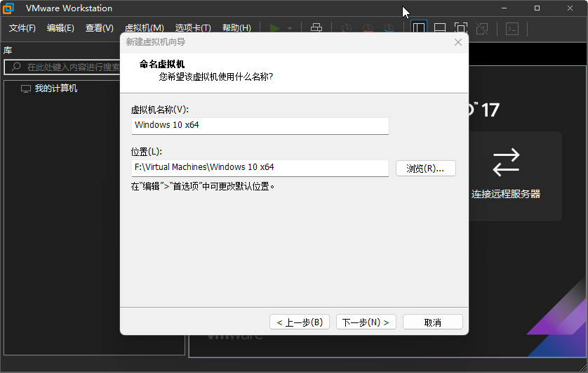Open the 编辑(E) menu

60,28
